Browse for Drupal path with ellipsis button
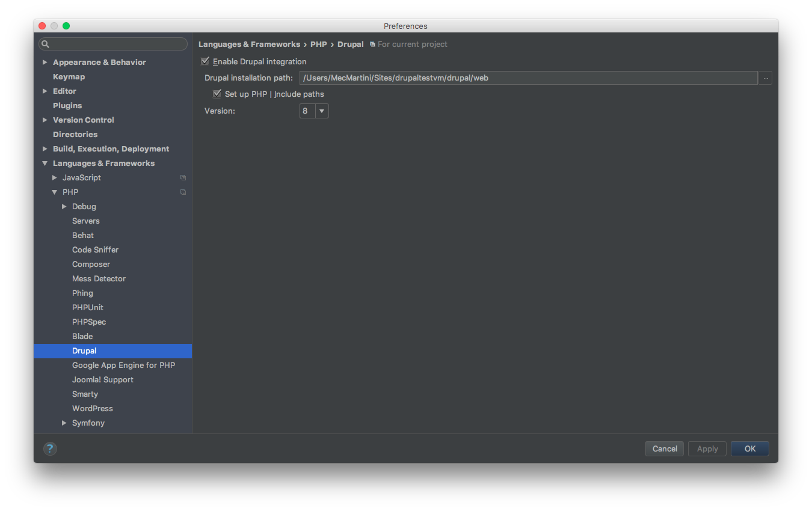The width and height of the screenshot is (812, 511). coord(765,78)
